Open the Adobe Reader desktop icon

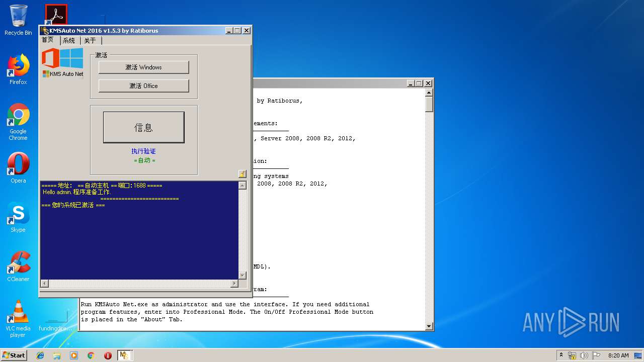pyautogui.click(x=56, y=15)
